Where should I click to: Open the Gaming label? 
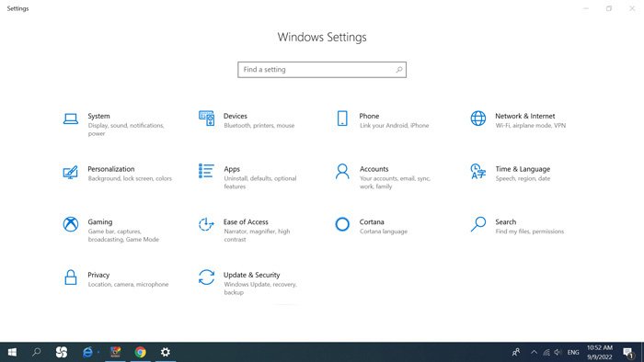(x=99, y=221)
